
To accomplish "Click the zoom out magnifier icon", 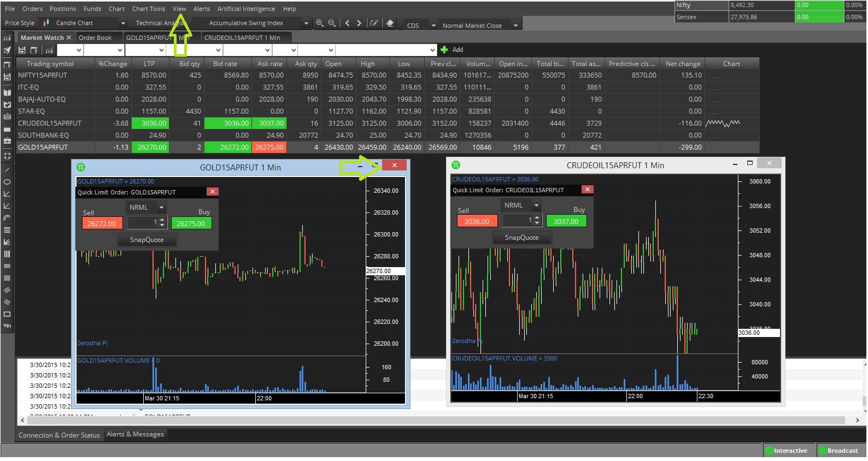I will pyautogui.click(x=332, y=23).
